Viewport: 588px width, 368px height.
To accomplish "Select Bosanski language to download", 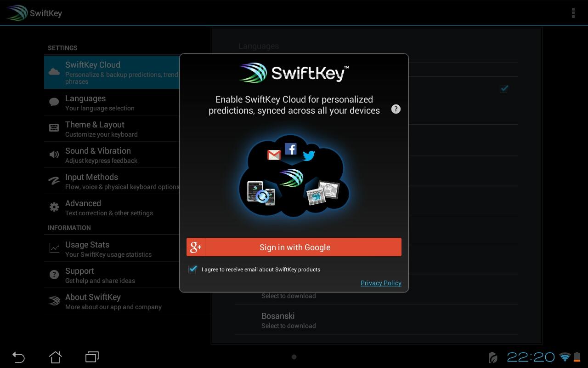I will [377, 320].
